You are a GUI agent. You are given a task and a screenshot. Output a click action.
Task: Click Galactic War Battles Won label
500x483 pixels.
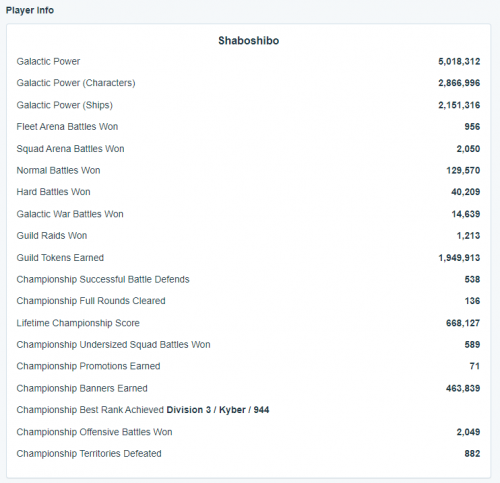pos(70,214)
